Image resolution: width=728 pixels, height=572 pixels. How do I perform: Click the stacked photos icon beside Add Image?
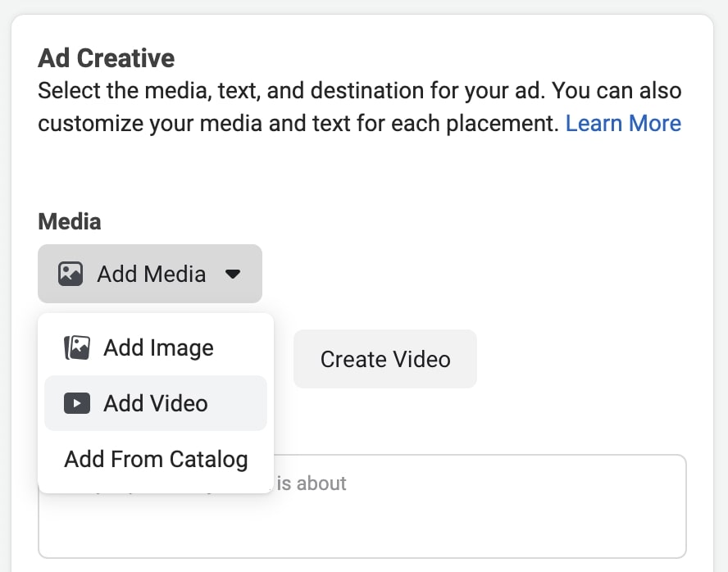tap(77, 347)
